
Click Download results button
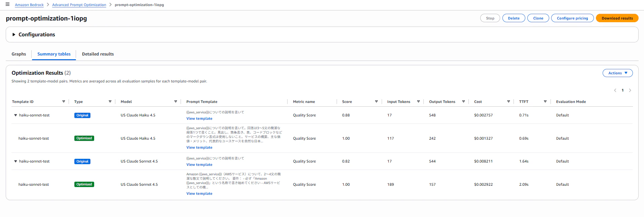[617, 18]
